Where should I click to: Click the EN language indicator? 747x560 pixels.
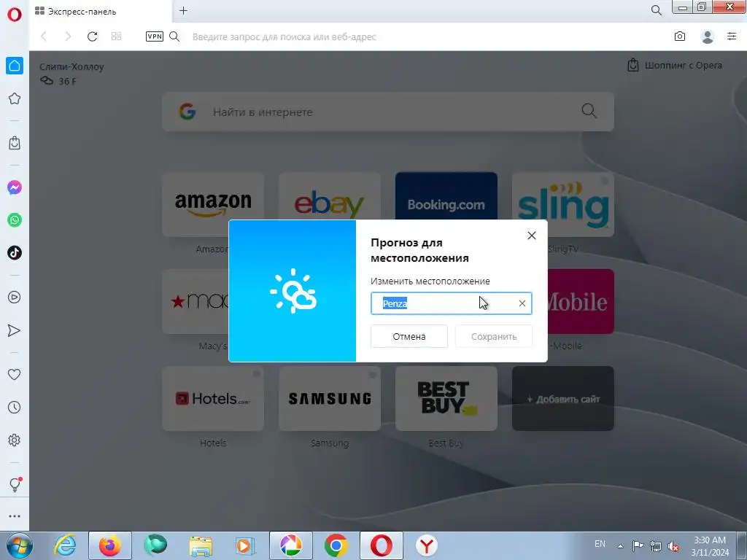(600, 544)
